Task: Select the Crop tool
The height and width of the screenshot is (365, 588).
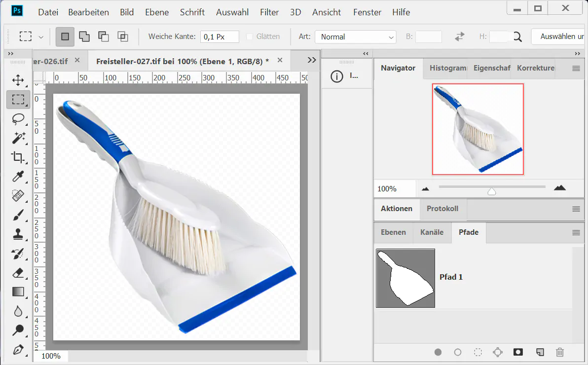Action: pyautogui.click(x=18, y=157)
